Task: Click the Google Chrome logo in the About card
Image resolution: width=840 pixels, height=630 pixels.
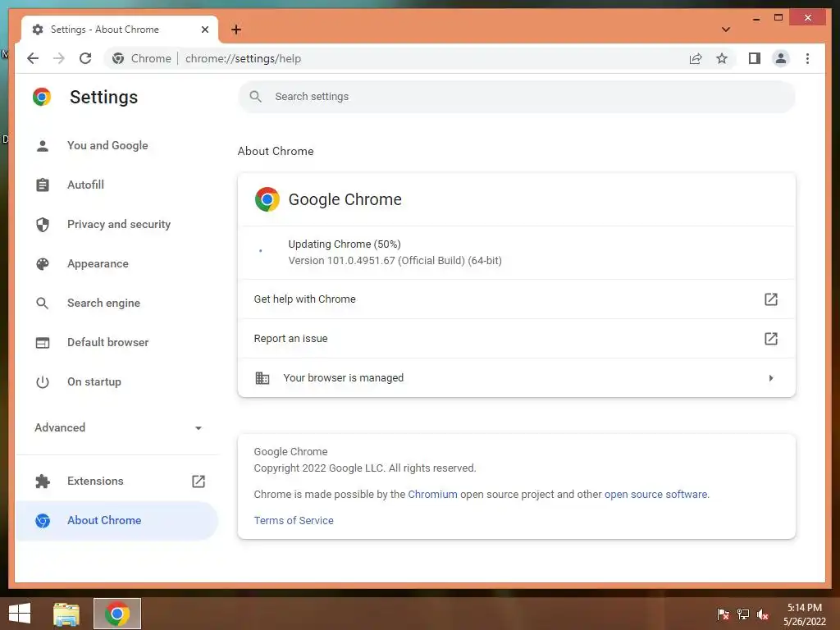Action: pyautogui.click(x=267, y=199)
